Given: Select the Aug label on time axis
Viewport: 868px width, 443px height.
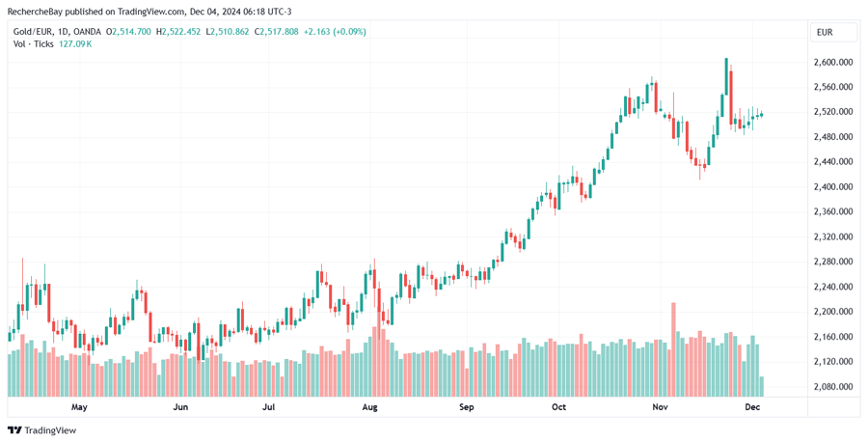Looking at the screenshot, I should pyautogui.click(x=368, y=407).
